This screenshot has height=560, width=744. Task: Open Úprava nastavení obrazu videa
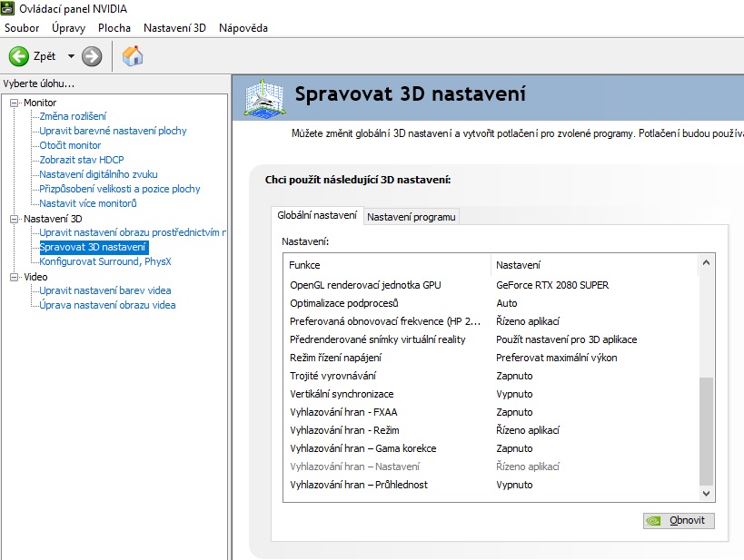click(107, 305)
